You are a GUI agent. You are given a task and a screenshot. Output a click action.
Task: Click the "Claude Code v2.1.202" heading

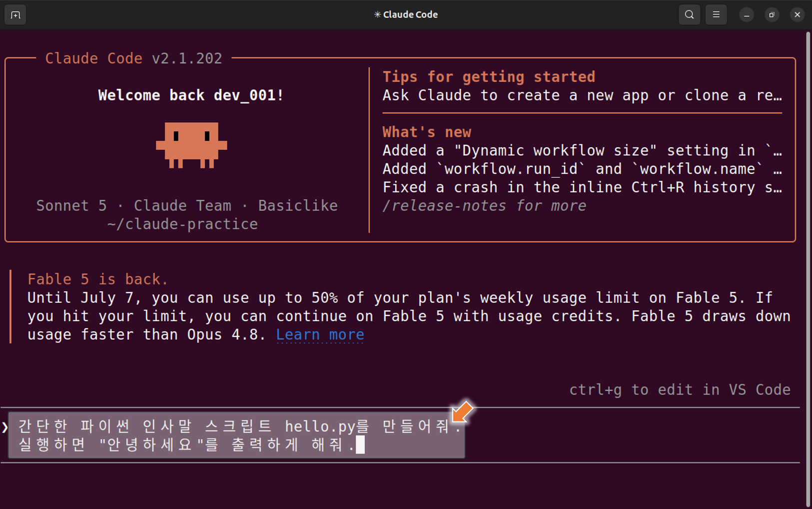pyautogui.click(x=133, y=58)
